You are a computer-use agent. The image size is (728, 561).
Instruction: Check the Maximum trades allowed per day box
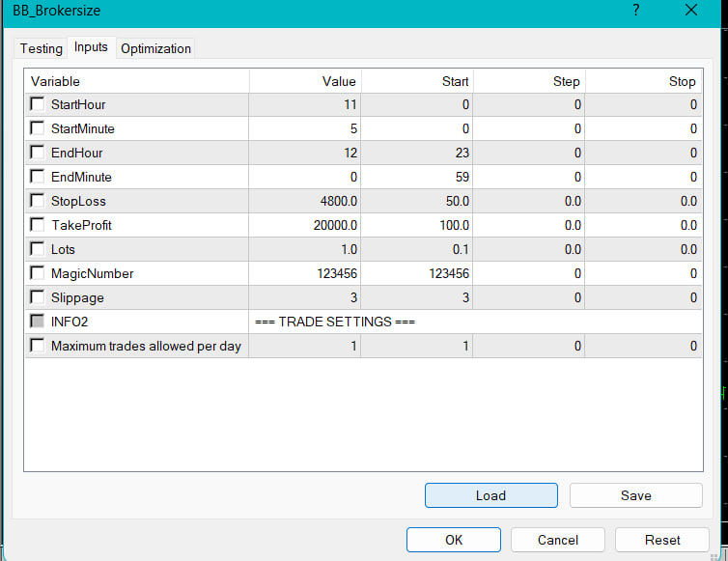pos(38,346)
